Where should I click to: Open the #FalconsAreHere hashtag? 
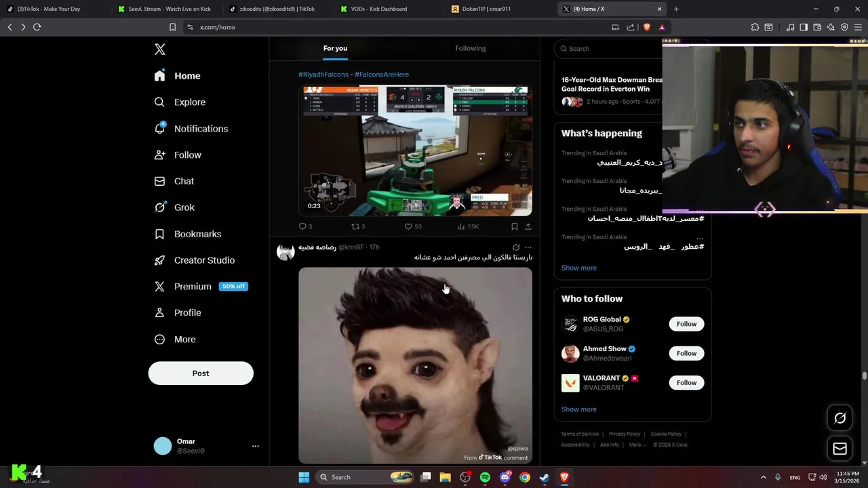(x=382, y=75)
